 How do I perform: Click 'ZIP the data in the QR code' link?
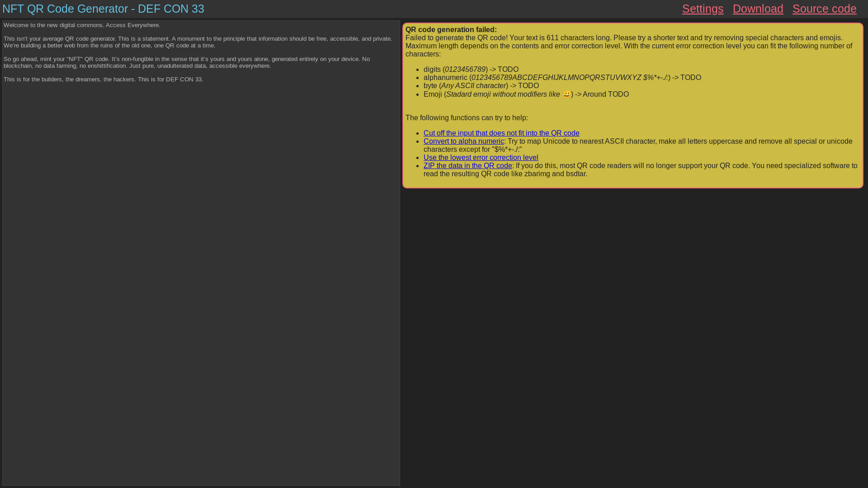[x=467, y=165]
